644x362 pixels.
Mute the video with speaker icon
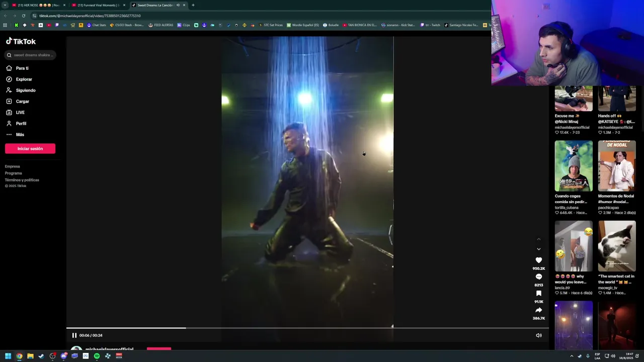pos(539,335)
